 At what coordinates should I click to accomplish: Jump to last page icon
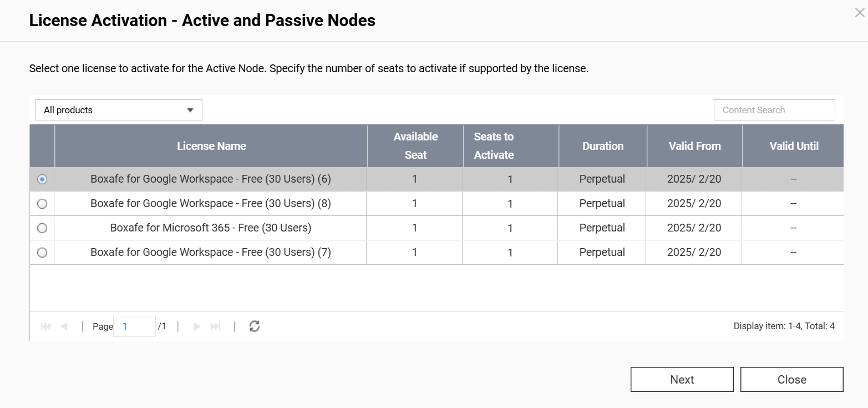point(216,326)
